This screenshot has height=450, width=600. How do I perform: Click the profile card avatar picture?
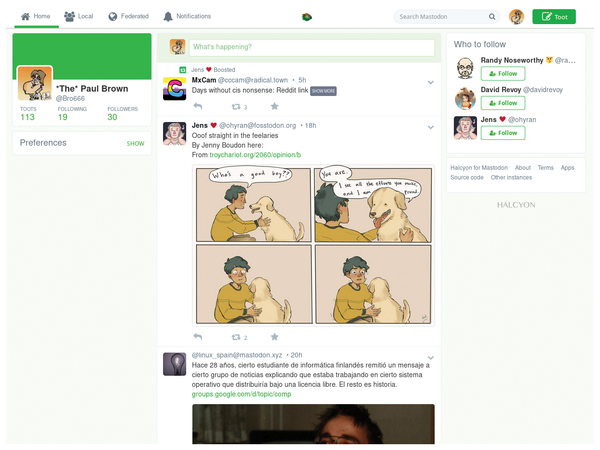click(35, 83)
